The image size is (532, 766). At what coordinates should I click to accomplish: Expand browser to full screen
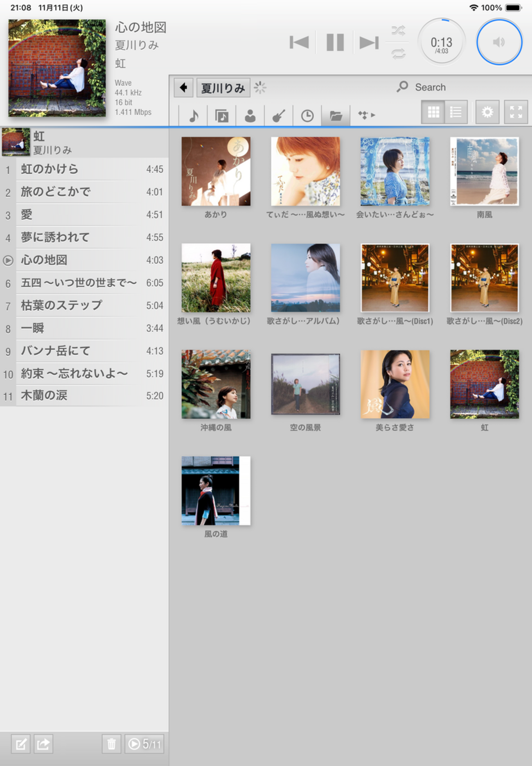[x=516, y=112]
